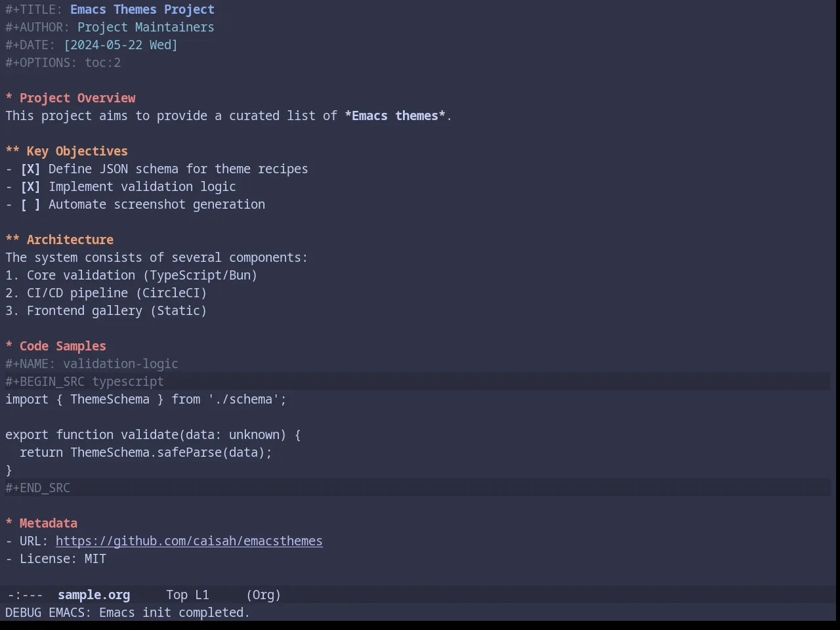Screen dimensions: 840x630
Task: Click the return ThemeSchema.safeParse(data) line
Action: (146, 453)
